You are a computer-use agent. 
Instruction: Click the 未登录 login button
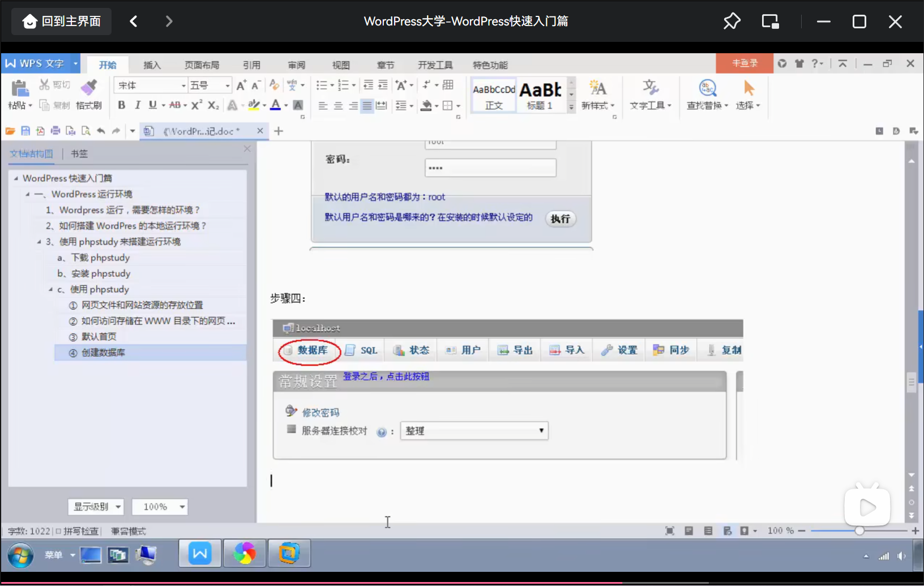(x=745, y=63)
